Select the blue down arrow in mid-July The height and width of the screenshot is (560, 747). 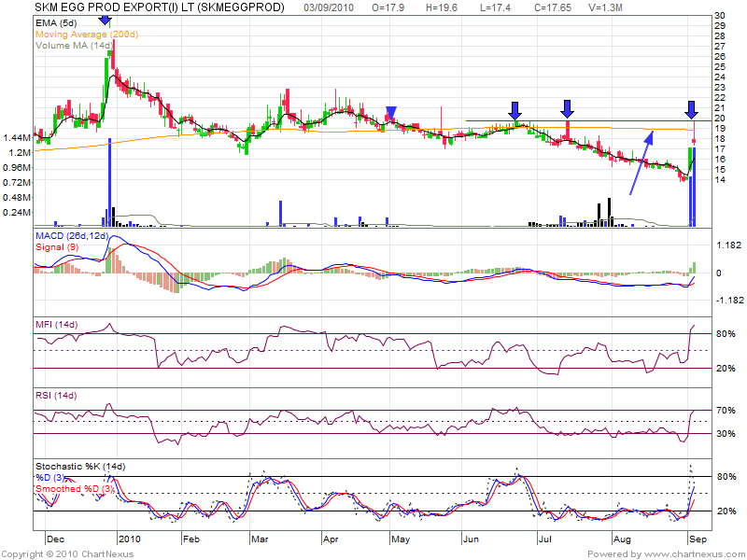tap(567, 109)
